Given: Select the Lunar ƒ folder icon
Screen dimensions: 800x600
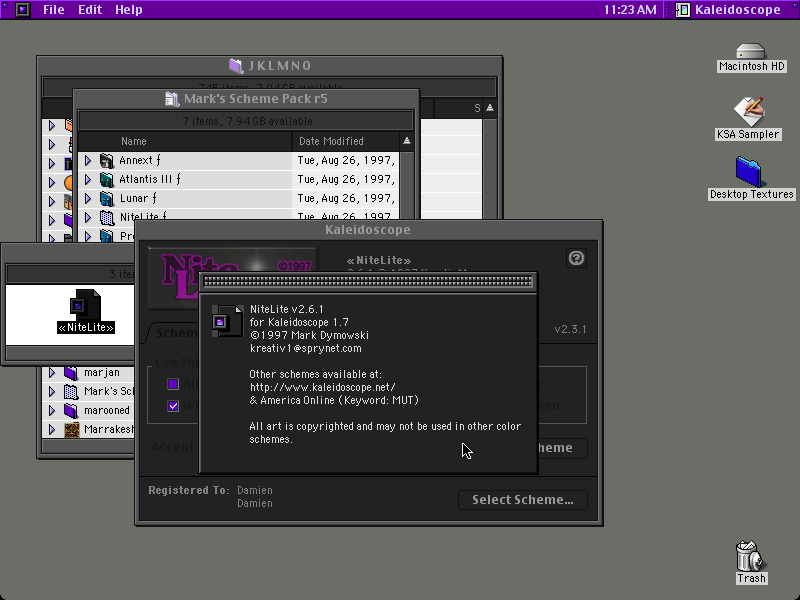Looking at the screenshot, I should tap(106, 198).
